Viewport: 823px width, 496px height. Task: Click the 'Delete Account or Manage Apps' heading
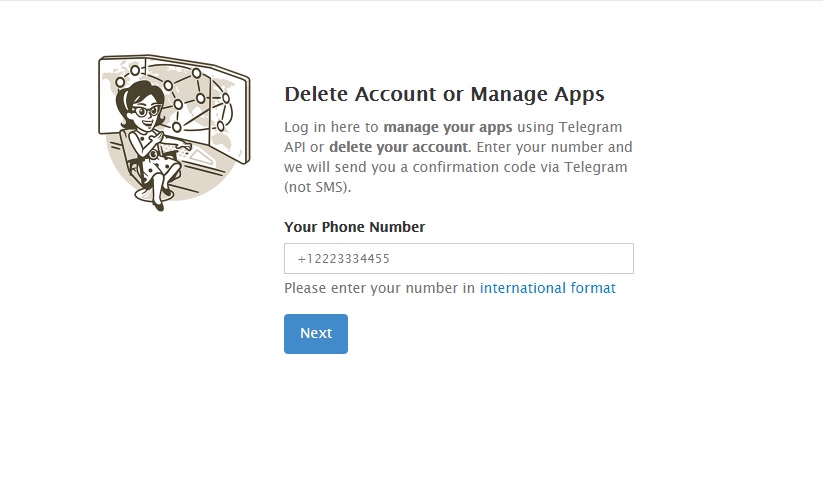(x=444, y=95)
